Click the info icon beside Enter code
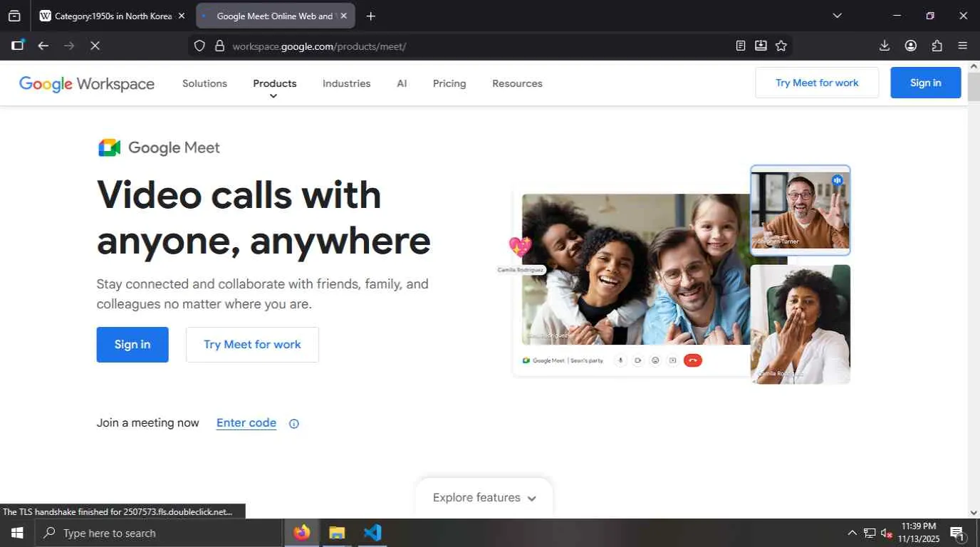 (x=294, y=424)
